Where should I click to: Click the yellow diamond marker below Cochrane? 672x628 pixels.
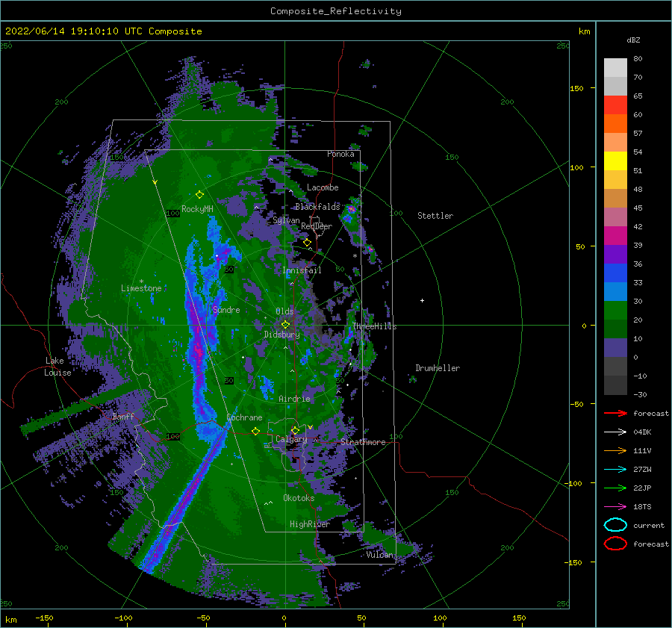[x=255, y=431]
